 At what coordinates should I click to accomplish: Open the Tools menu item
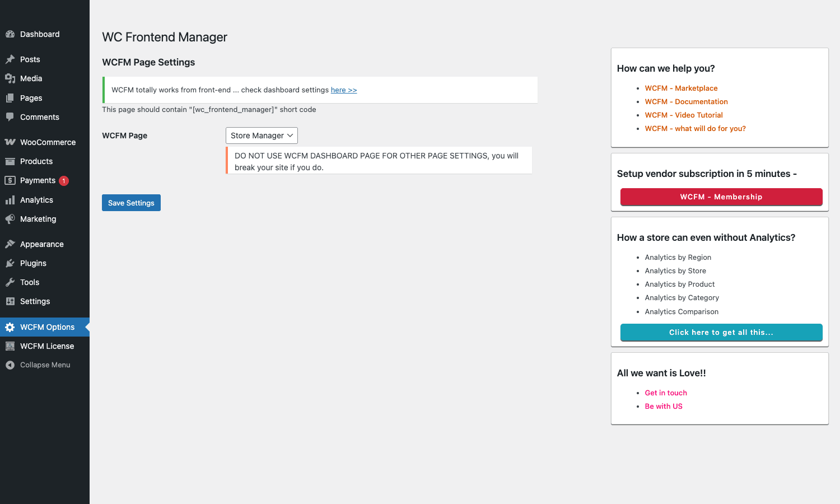[45, 282]
